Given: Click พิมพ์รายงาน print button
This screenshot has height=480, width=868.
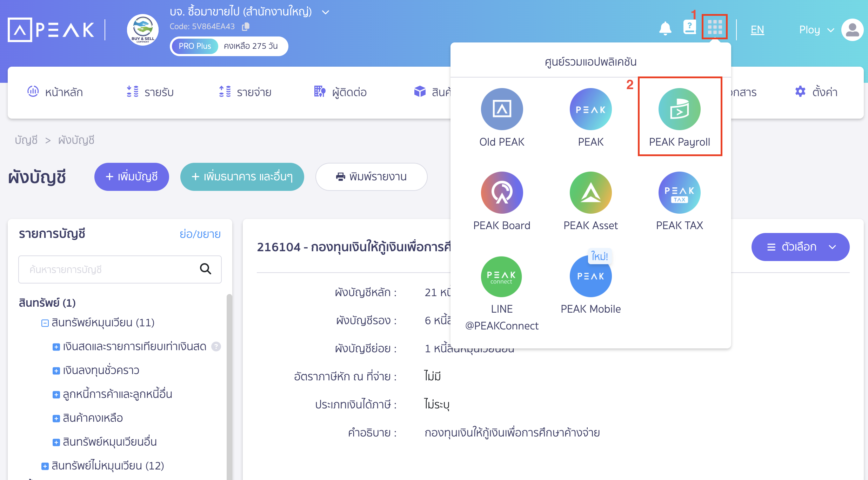Looking at the screenshot, I should 371,176.
